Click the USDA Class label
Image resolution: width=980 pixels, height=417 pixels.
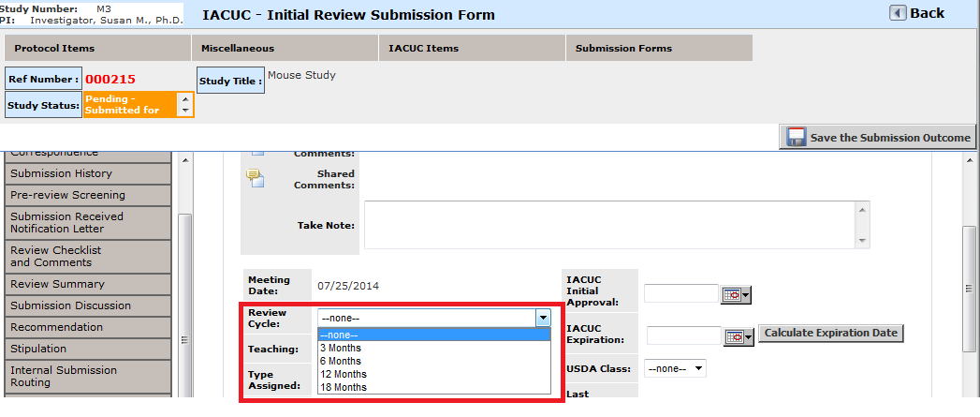pos(599,369)
